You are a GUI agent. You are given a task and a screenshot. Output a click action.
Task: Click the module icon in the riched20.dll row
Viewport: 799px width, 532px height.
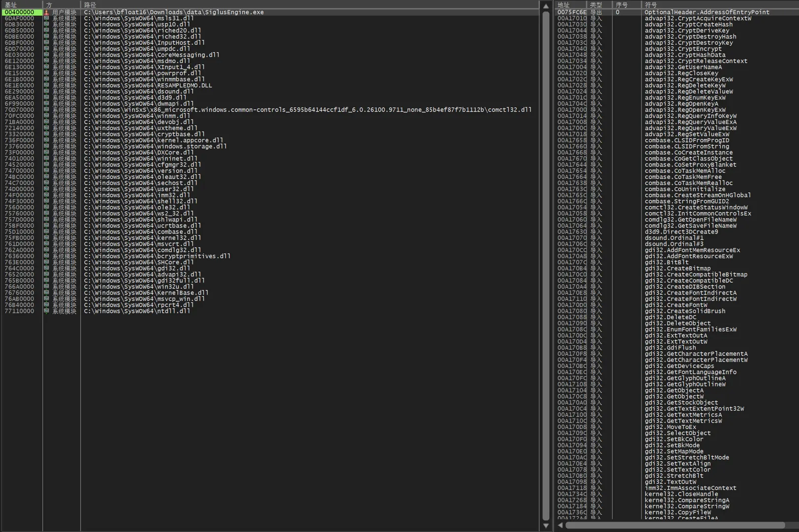[x=46, y=31]
